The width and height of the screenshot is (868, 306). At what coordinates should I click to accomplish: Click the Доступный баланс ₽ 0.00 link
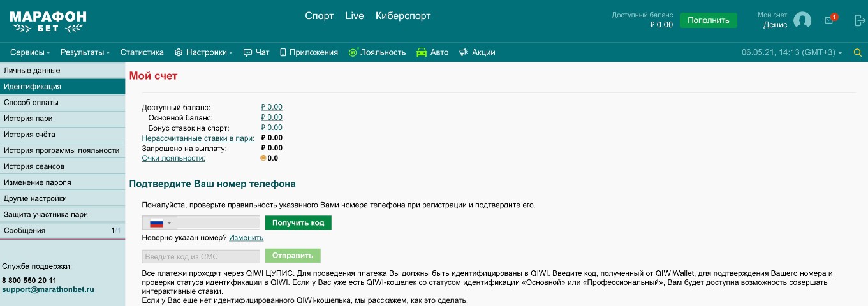(272, 107)
